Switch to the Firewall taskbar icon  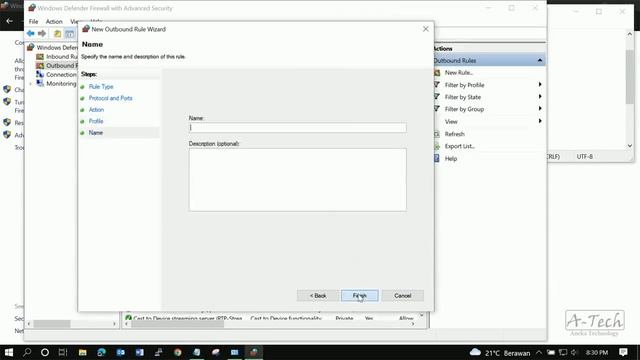point(253,352)
